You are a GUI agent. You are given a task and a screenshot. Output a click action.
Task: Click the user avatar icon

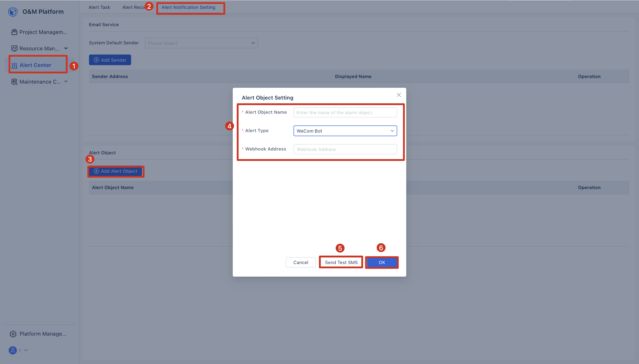click(x=13, y=350)
